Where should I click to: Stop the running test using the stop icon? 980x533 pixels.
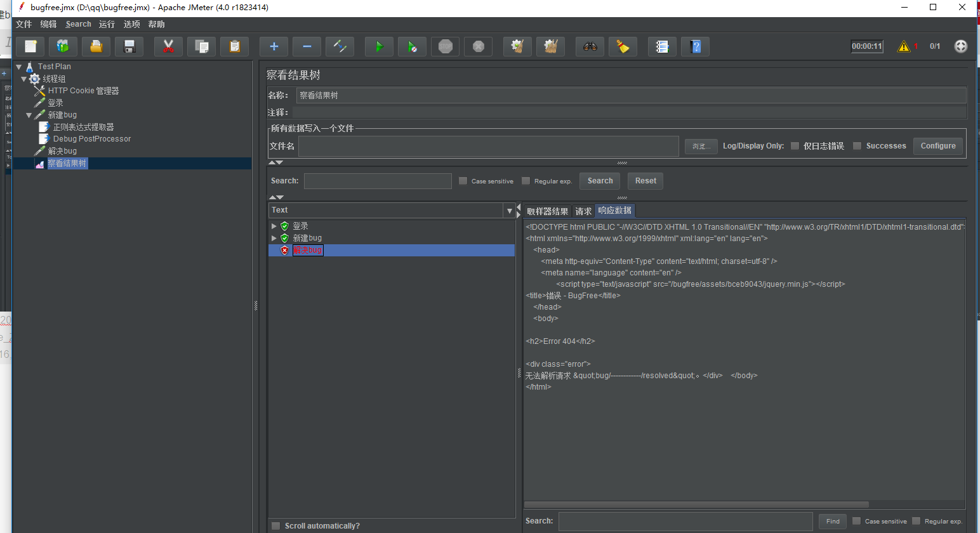click(x=445, y=46)
